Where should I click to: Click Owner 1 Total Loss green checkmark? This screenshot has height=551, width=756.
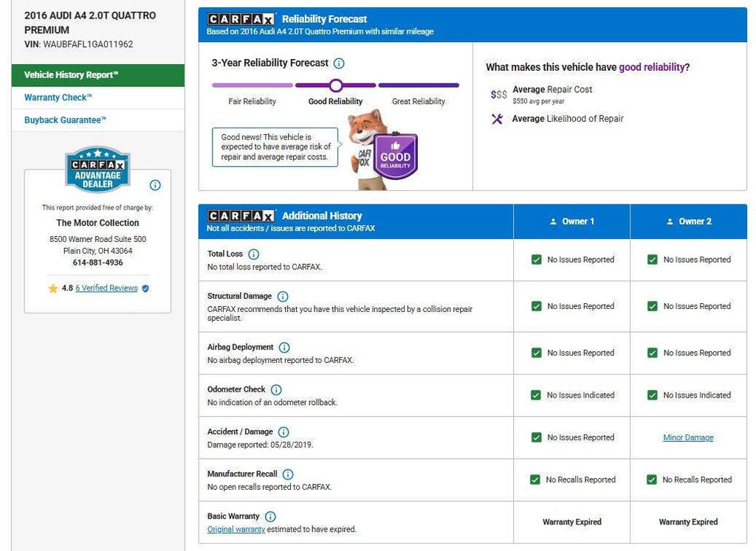(x=537, y=260)
